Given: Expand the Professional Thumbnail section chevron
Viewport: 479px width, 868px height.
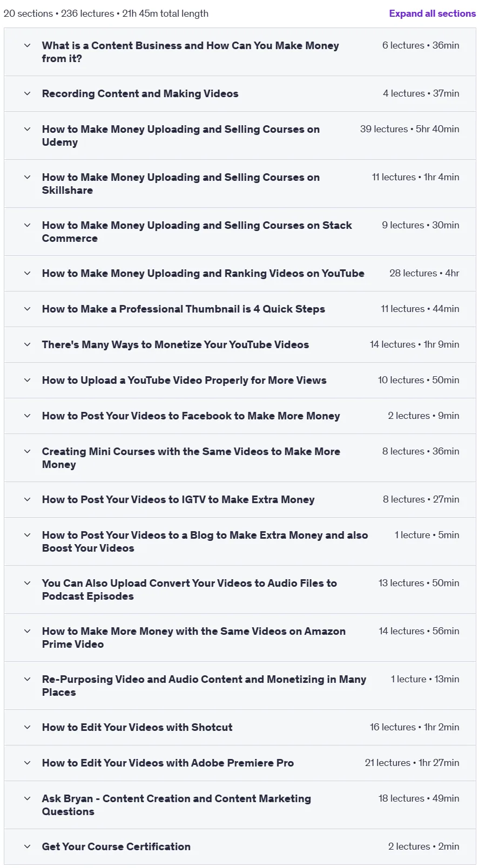Looking at the screenshot, I should (28, 309).
